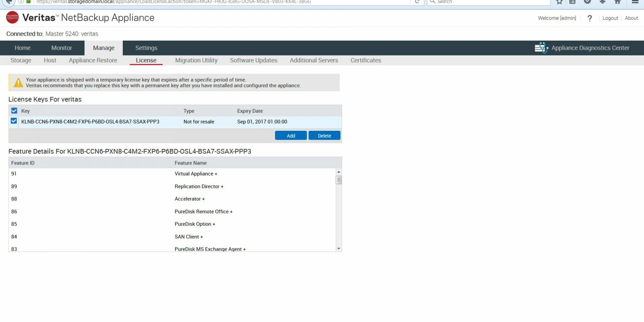
Task: Open help via the question mark icon
Action: coord(590,18)
